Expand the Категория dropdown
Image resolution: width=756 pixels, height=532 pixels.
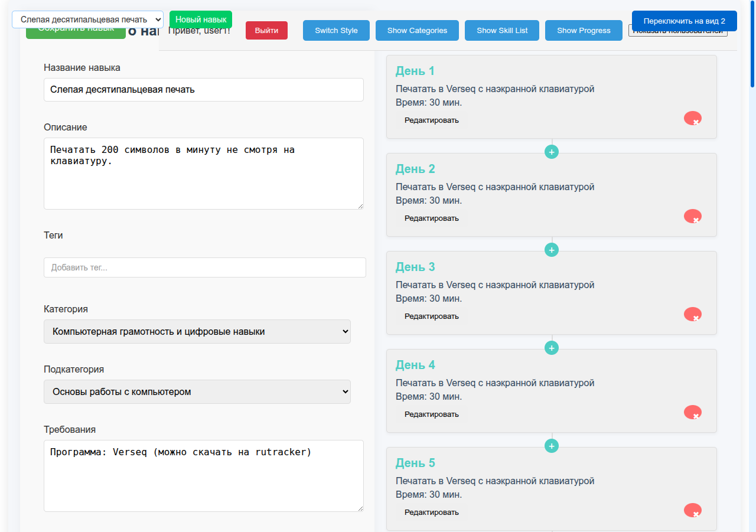click(x=197, y=332)
